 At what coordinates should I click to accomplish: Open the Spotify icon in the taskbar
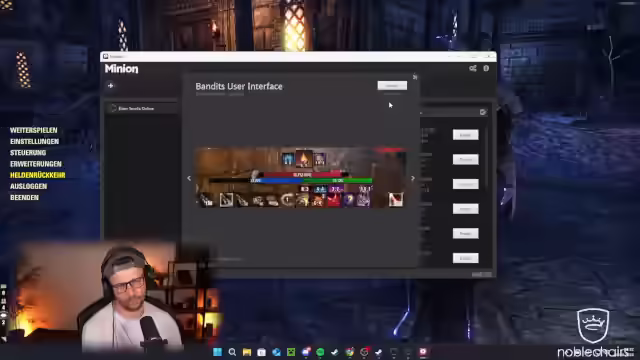[x=320, y=352]
